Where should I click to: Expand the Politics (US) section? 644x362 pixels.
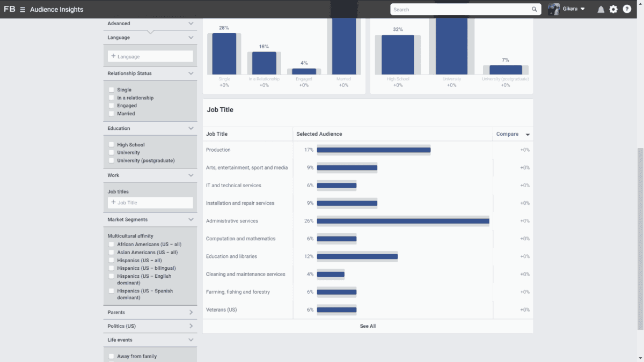point(191,326)
